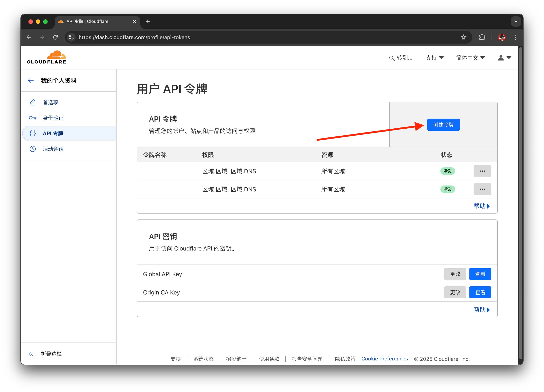Open the site information icon in address bar
Viewport: 544px width, 392px height.
pyautogui.click(x=71, y=37)
